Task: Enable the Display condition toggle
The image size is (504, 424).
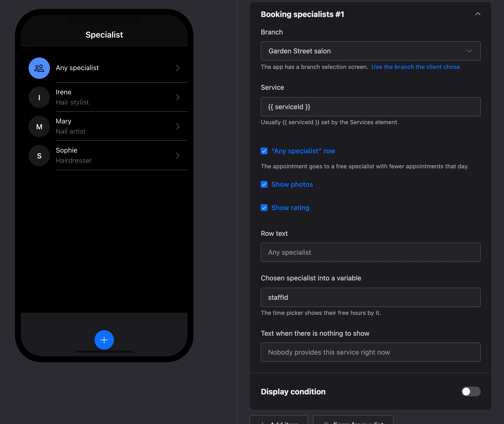Action: point(471,391)
